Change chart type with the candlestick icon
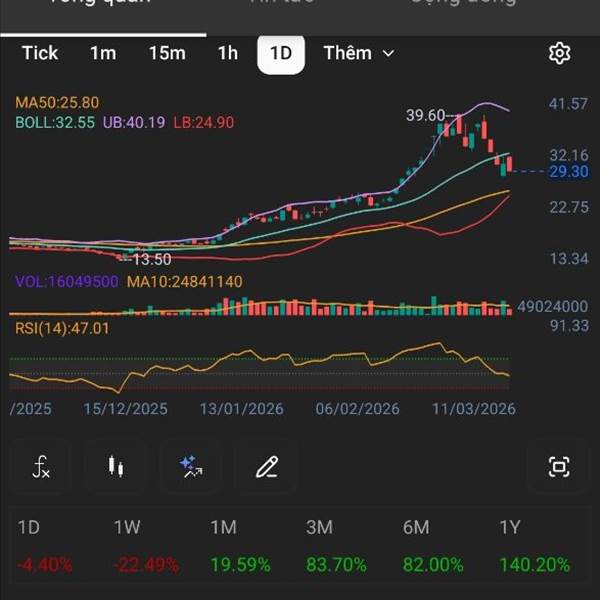600x600 pixels. coord(116,466)
